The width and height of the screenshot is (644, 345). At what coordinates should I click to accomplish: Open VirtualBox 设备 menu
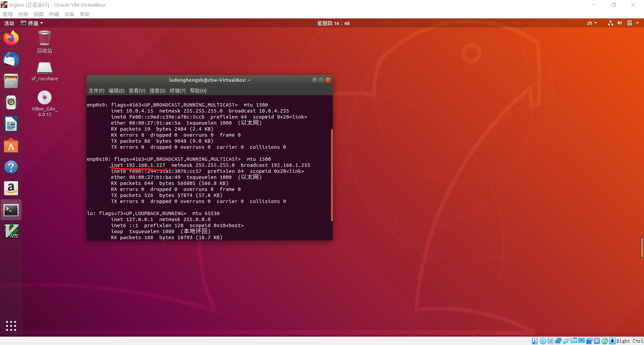point(69,14)
